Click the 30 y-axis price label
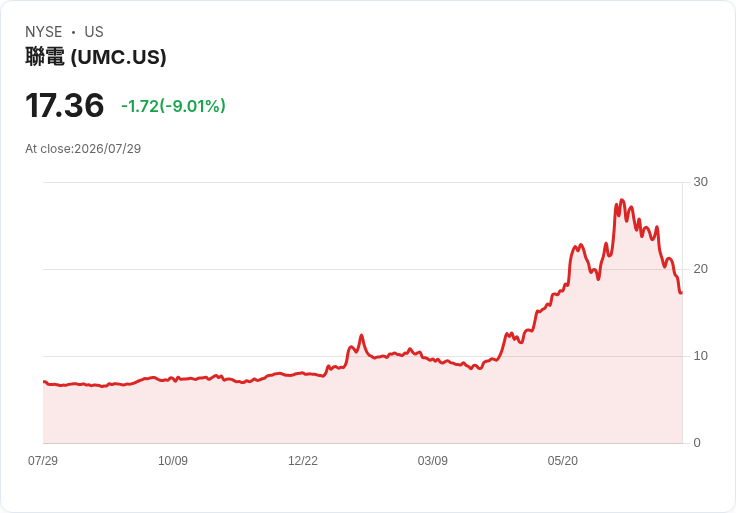The width and height of the screenshot is (736, 513). [x=700, y=182]
